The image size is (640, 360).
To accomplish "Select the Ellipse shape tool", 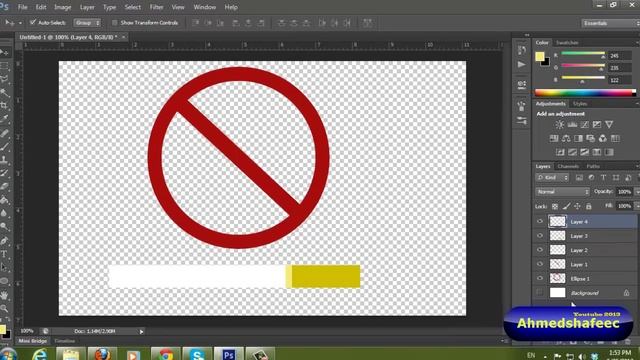I will pyautogui.click(x=4, y=281).
